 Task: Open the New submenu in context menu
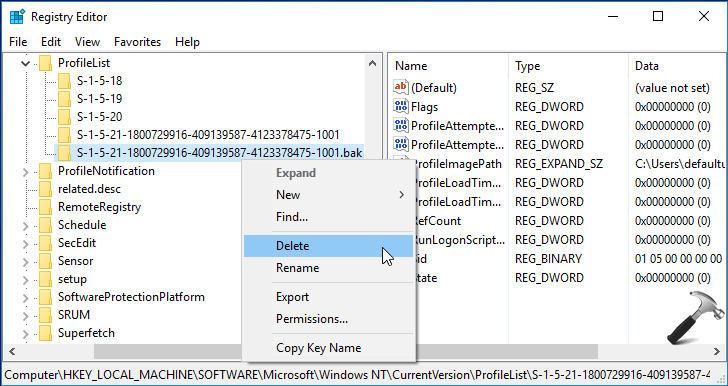click(x=328, y=195)
